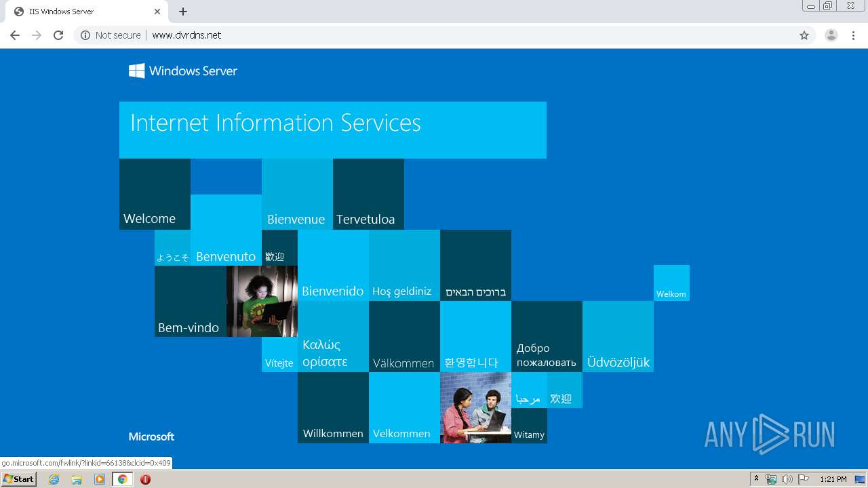Open a new tab with plus button

(x=183, y=12)
